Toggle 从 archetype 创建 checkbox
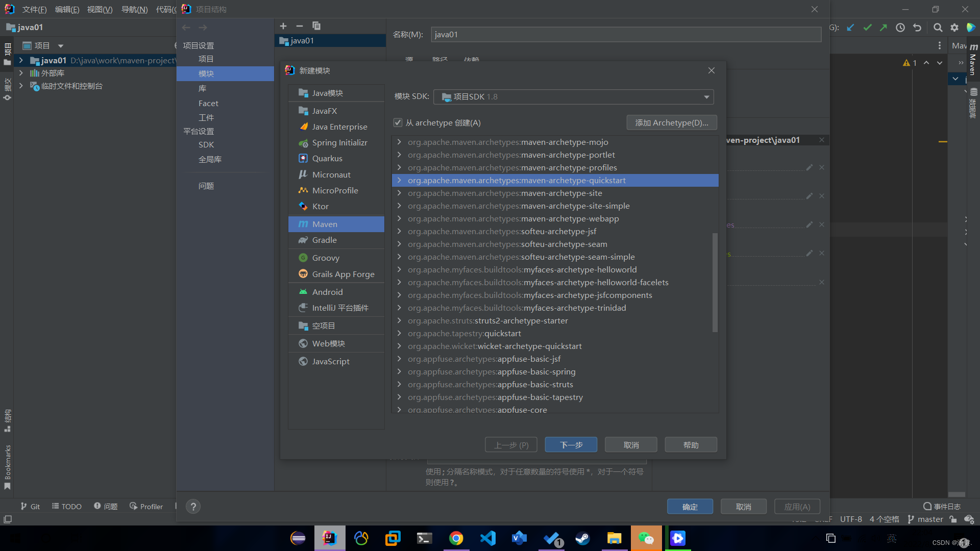Image resolution: width=980 pixels, height=551 pixels. coord(398,122)
